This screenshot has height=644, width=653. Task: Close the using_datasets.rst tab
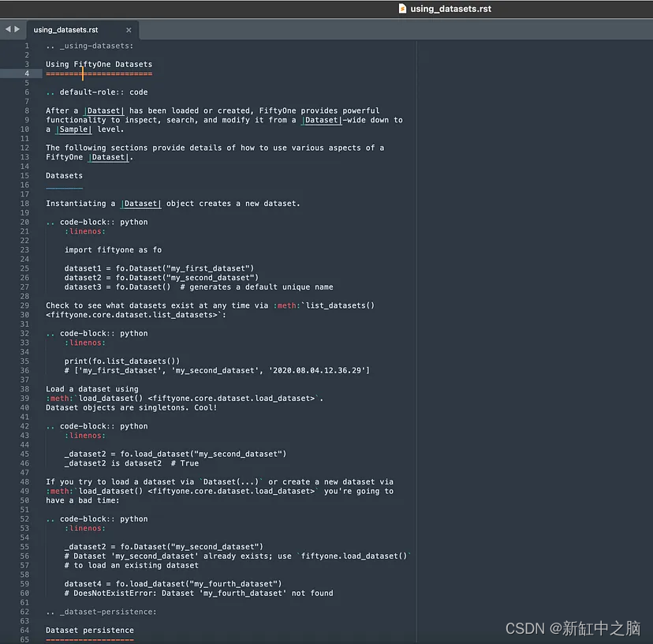click(x=129, y=30)
